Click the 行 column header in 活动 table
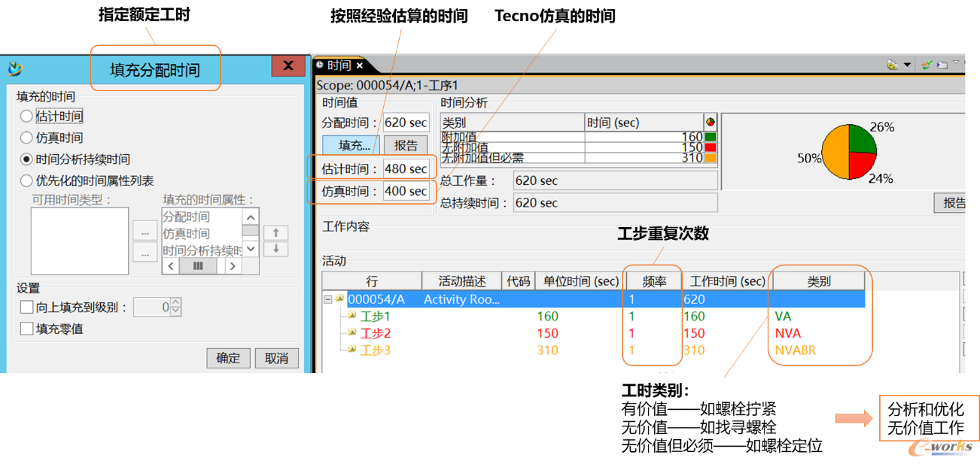Image resolution: width=980 pixels, height=464 pixels. coord(372,281)
